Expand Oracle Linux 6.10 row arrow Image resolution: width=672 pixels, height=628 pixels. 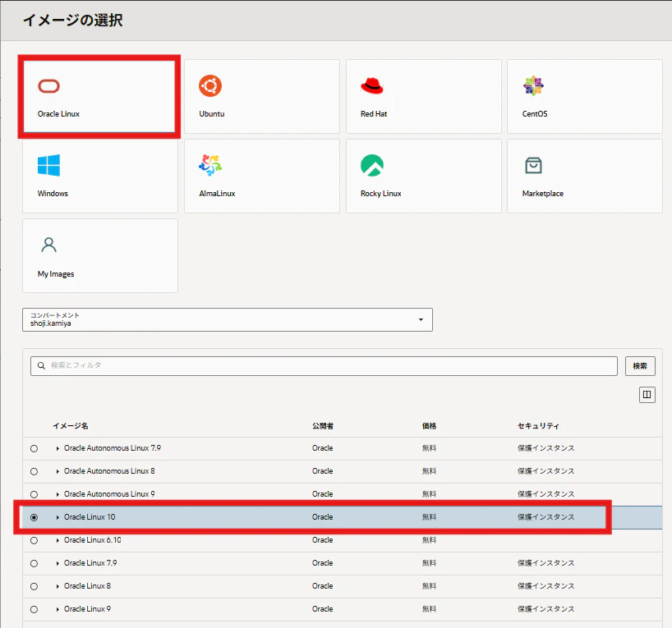pos(58,541)
